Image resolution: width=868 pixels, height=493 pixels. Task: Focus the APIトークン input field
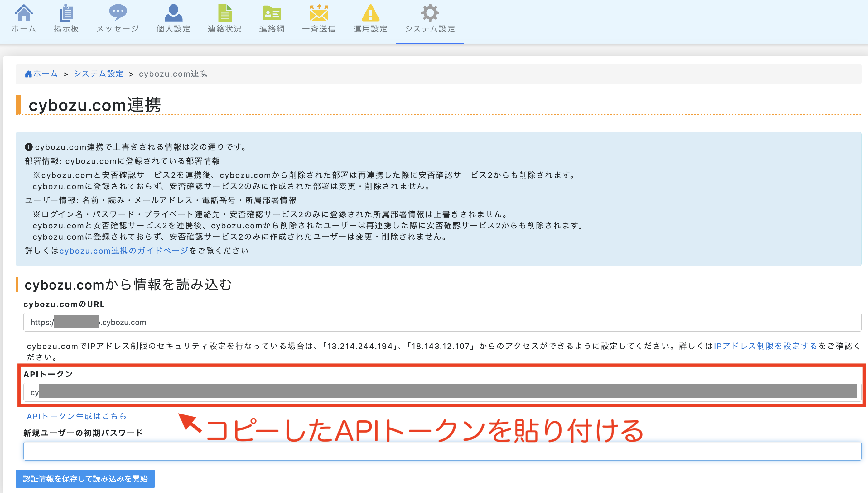(x=442, y=392)
